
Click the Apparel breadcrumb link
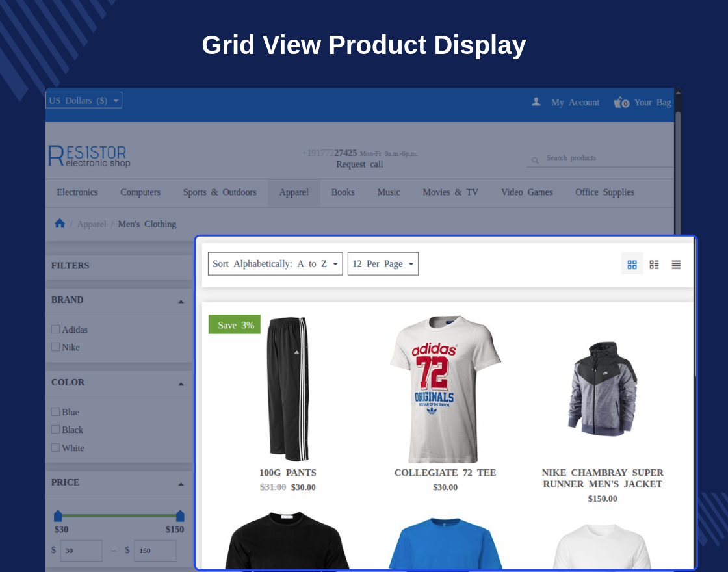(92, 224)
